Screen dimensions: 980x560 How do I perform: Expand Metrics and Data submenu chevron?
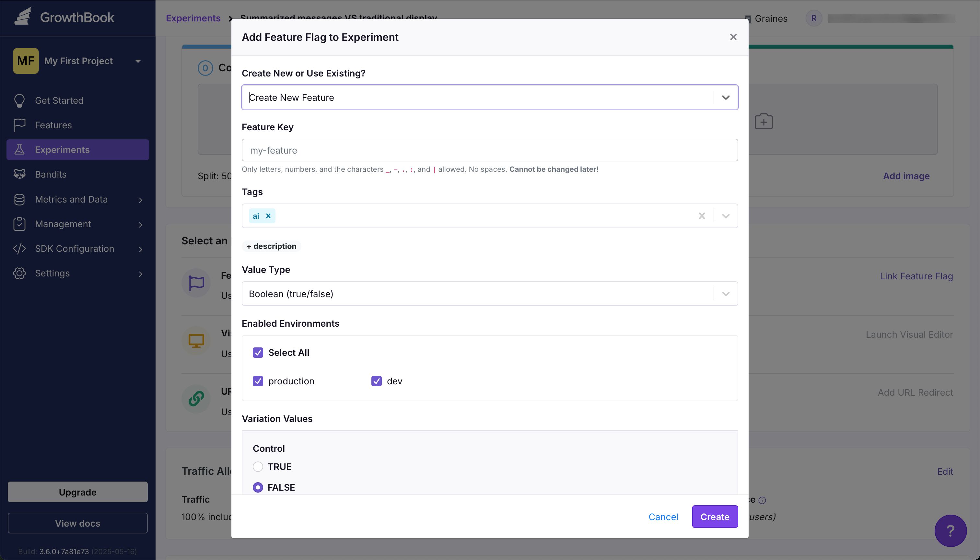(x=140, y=200)
